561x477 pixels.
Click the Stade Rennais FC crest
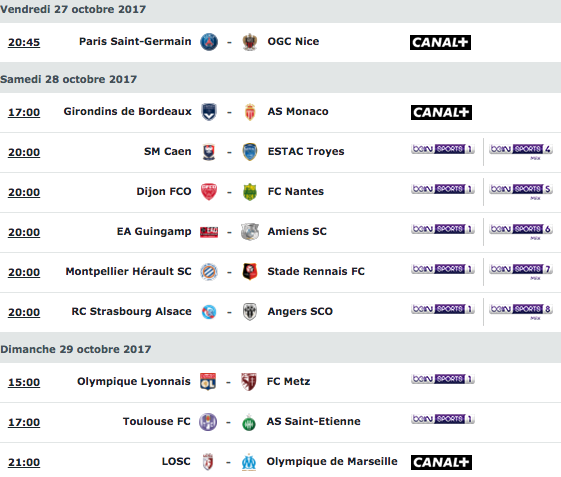click(x=250, y=271)
